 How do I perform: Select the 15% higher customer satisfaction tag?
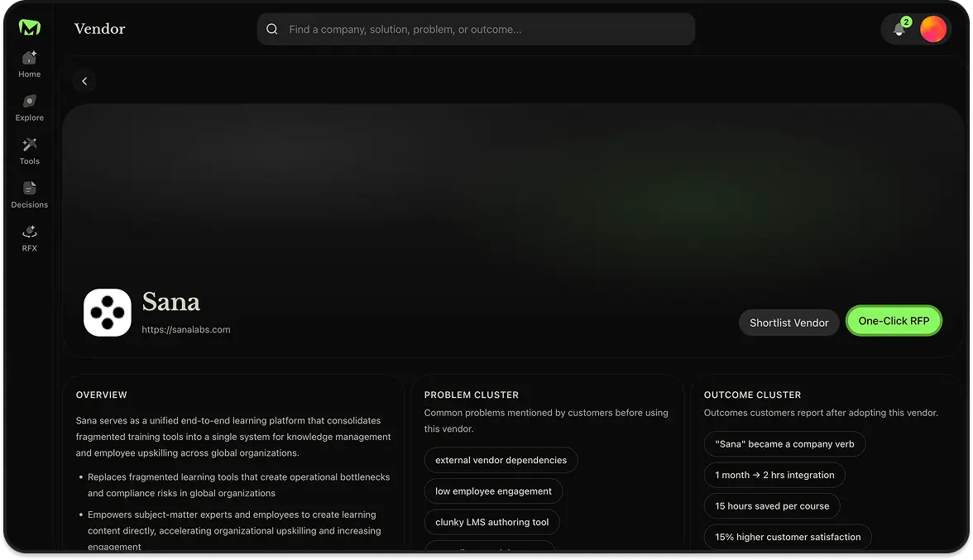(787, 537)
